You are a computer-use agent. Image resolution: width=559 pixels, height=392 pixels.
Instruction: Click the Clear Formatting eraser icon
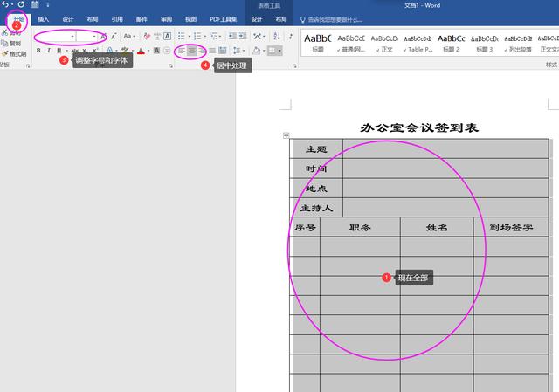click(147, 37)
